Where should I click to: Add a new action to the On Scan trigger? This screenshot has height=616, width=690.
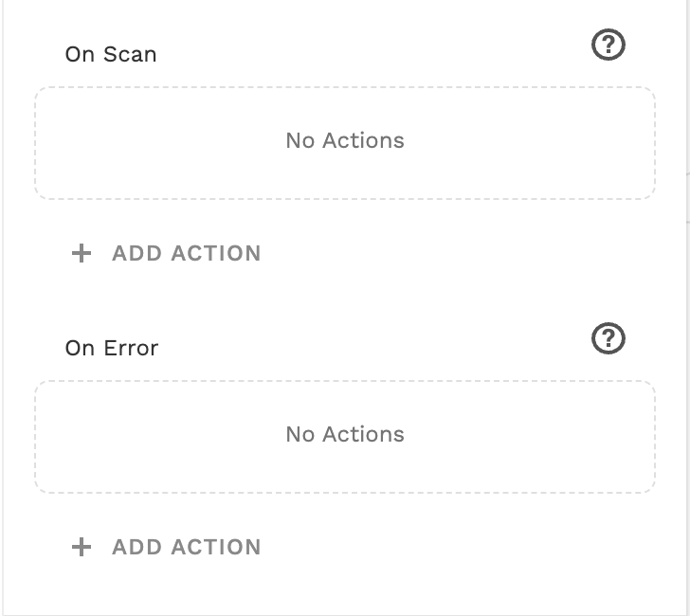pos(167,253)
